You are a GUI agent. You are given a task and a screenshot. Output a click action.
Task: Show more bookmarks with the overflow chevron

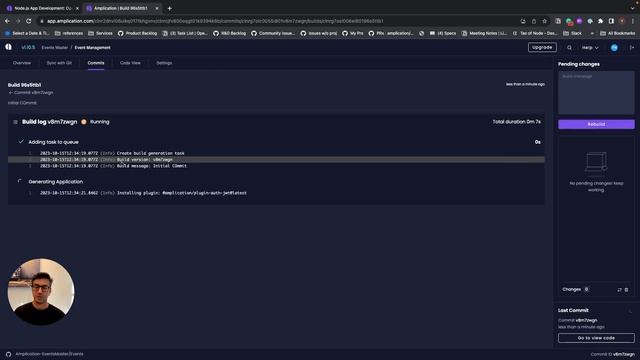(x=592, y=33)
